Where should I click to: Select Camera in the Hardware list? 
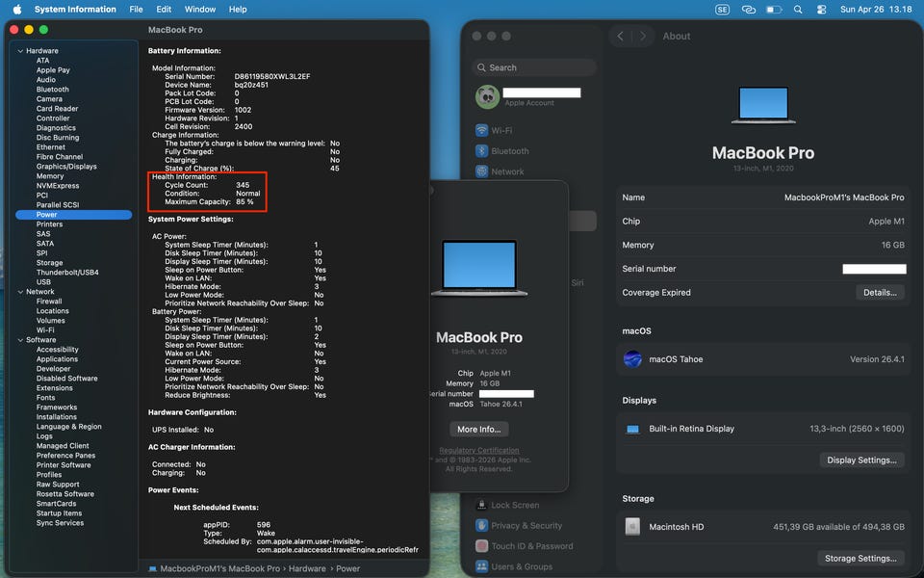coord(49,99)
